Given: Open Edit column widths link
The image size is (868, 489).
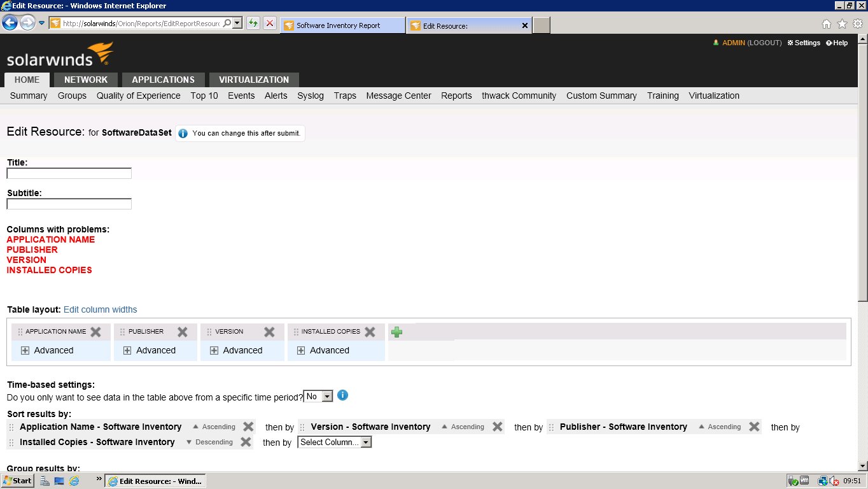Looking at the screenshot, I should pyautogui.click(x=100, y=310).
